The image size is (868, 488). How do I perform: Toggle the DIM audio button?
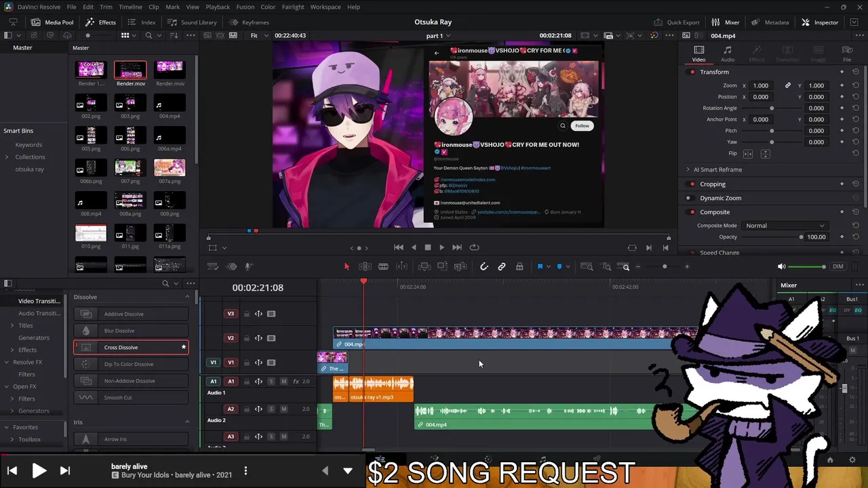point(838,266)
